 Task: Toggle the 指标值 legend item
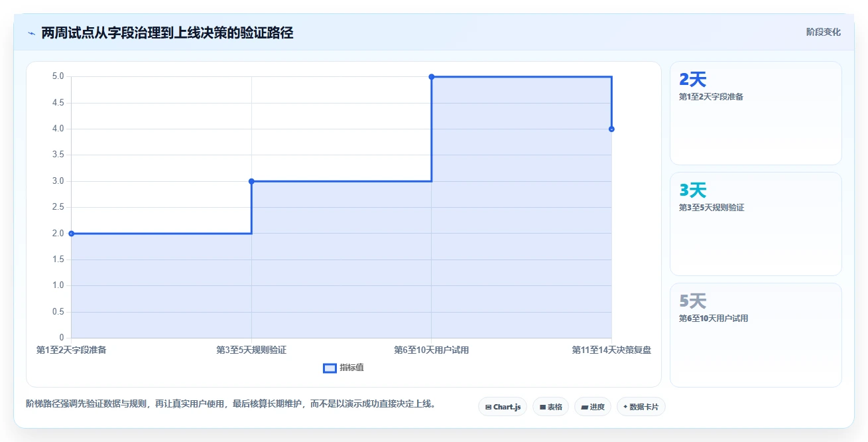pyautogui.click(x=343, y=368)
